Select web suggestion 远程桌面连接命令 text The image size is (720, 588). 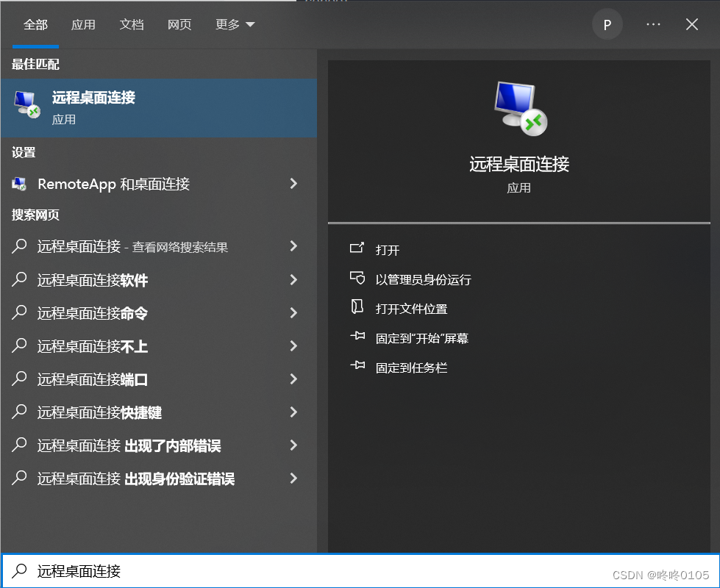(92, 313)
